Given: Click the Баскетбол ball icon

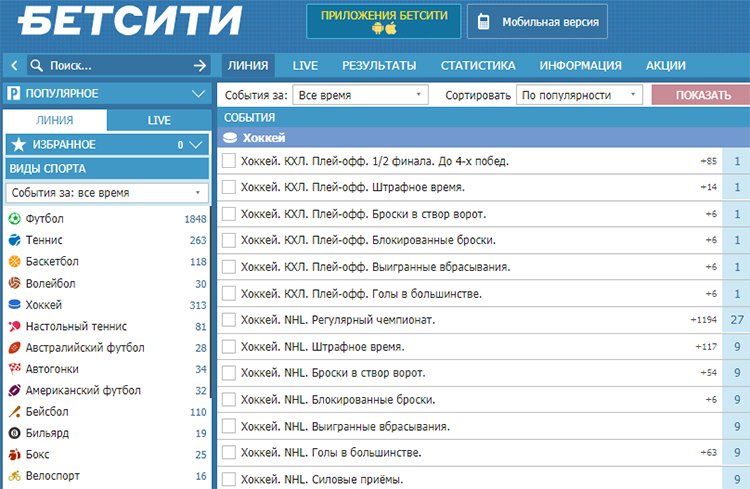Looking at the screenshot, I should click(14, 261).
